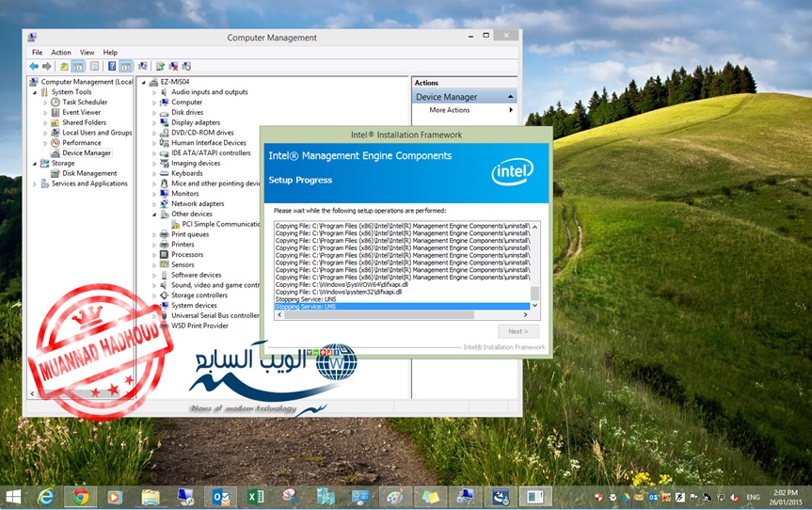Open Snipping Tool from the taskbar
The image size is (812, 510).
point(291,498)
